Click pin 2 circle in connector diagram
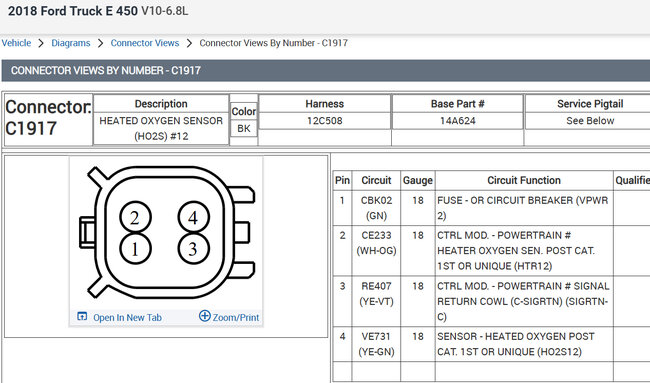The height and width of the screenshot is (383, 650). coord(135,217)
